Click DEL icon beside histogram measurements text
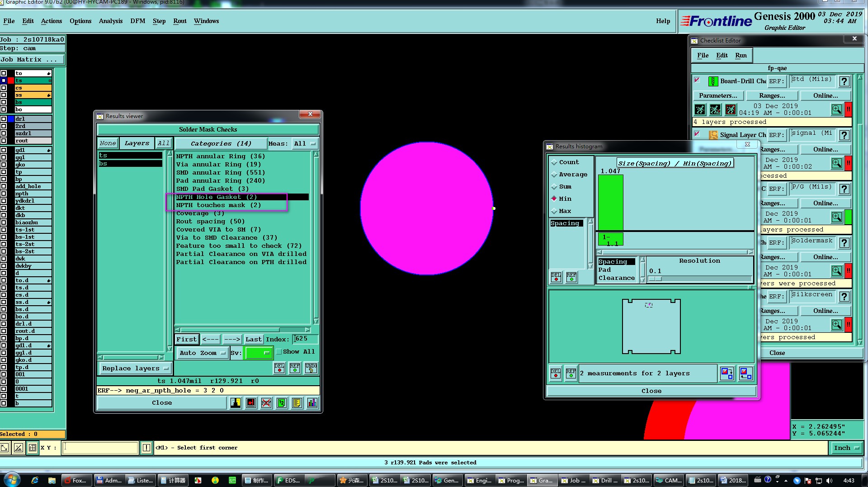The image size is (868, 487). [x=556, y=373]
